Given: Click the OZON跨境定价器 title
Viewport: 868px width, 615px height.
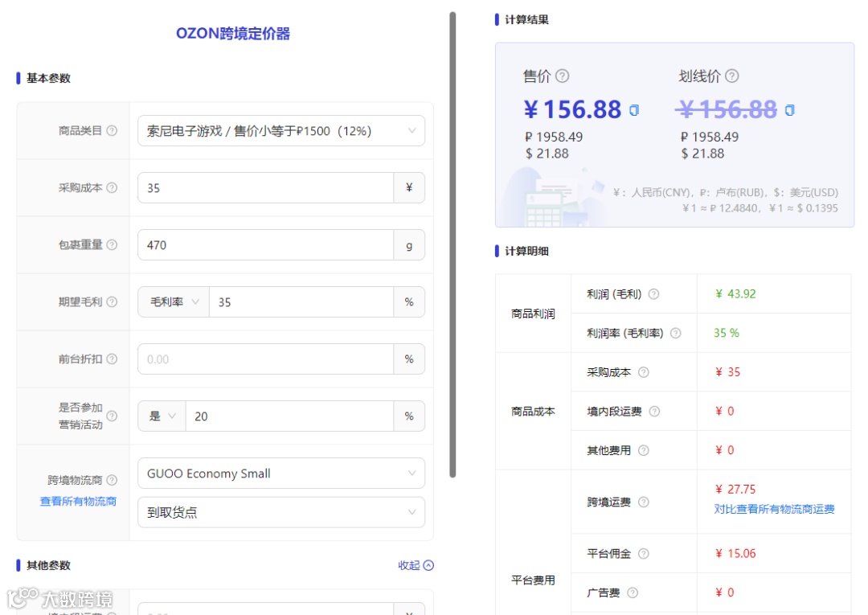Looking at the screenshot, I should (x=233, y=33).
